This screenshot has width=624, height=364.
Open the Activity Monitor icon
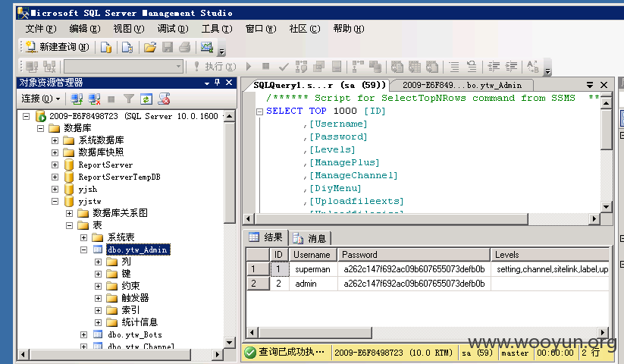[207, 47]
